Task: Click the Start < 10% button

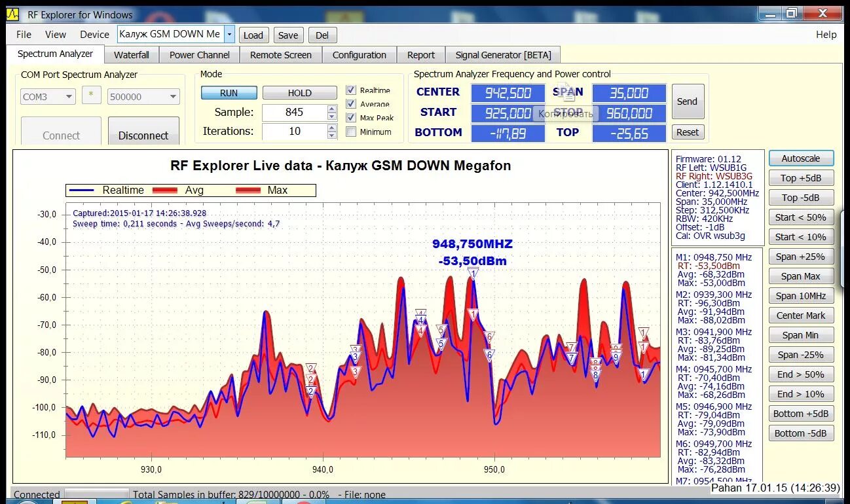Action: point(801,237)
